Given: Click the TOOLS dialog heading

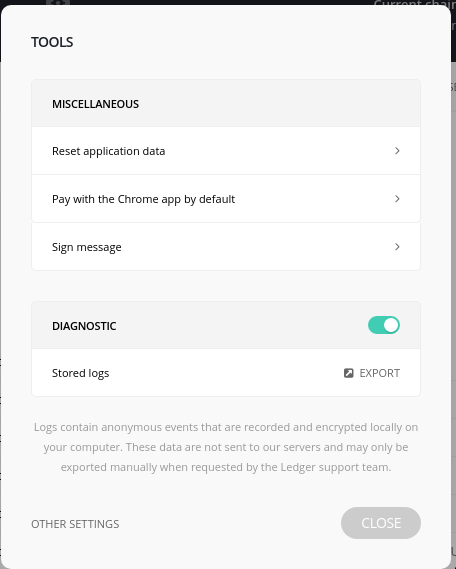Looking at the screenshot, I should [52, 42].
